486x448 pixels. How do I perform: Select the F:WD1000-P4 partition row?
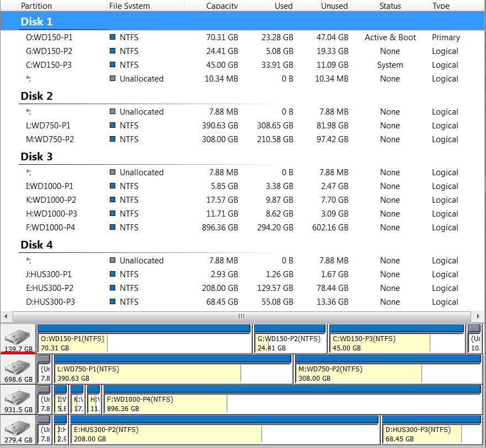point(242,228)
